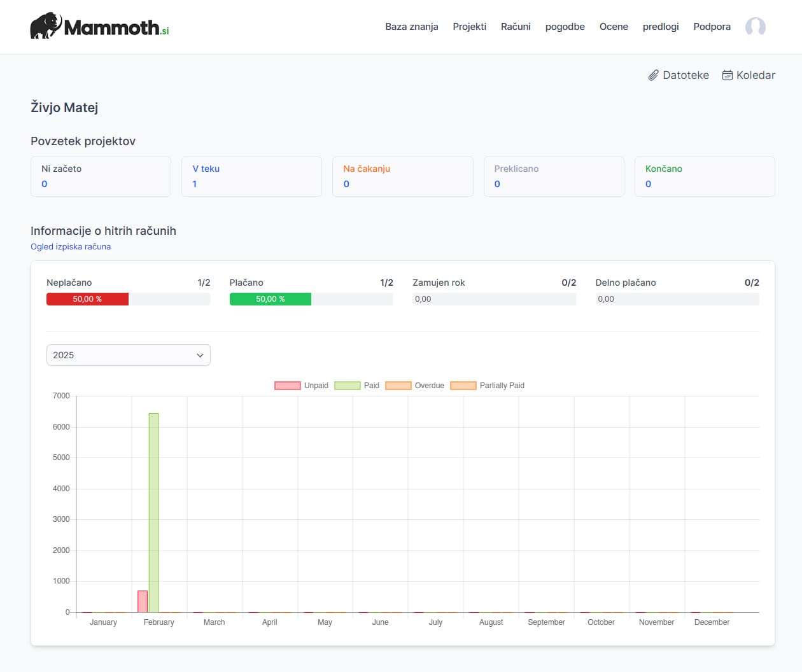Click the February Unpaid bar in chart

tap(143, 601)
